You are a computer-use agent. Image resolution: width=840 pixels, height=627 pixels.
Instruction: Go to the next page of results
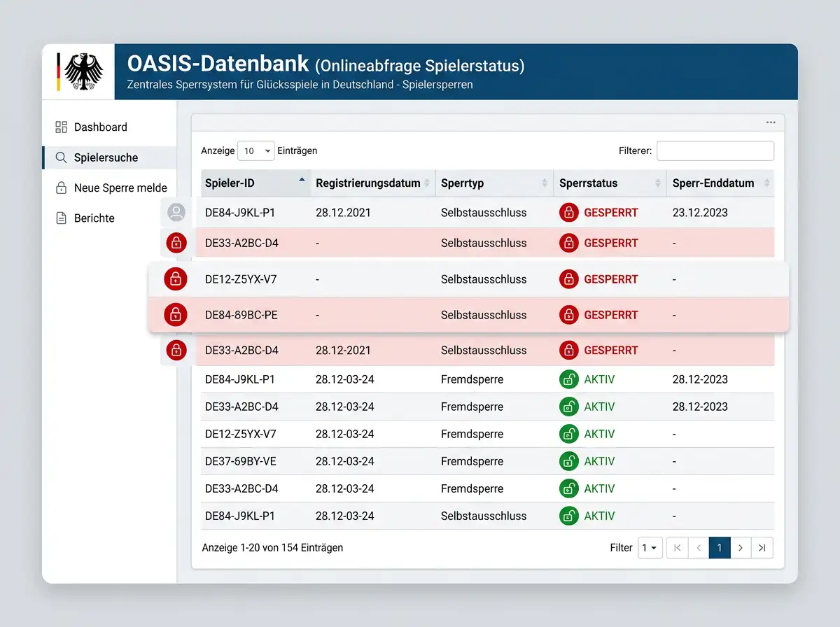coord(741,548)
